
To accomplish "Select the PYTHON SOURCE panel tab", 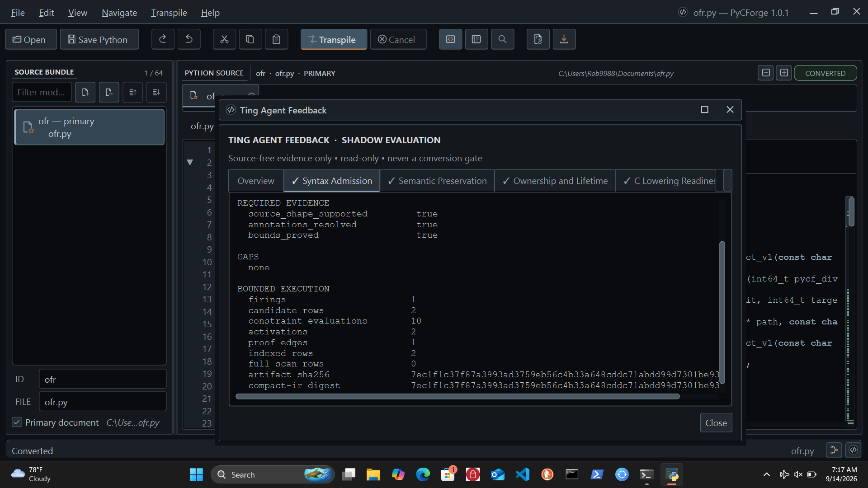I will click(x=214, y=73).
